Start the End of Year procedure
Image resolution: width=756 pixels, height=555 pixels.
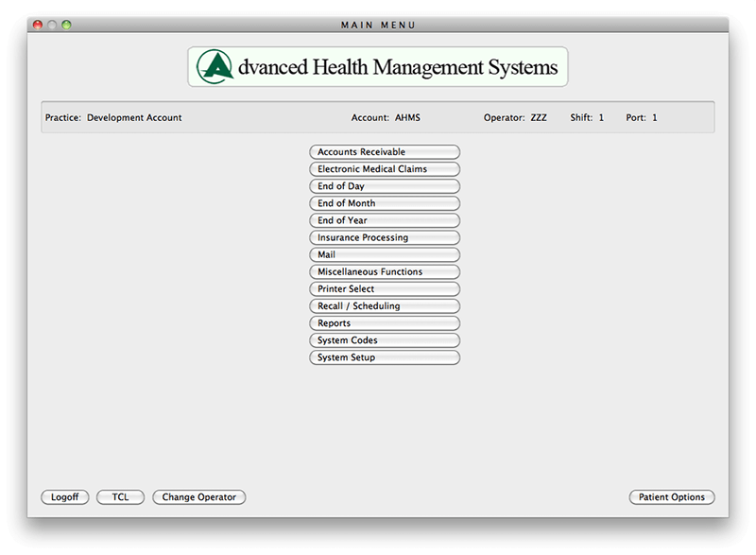(x=384, y=219)
